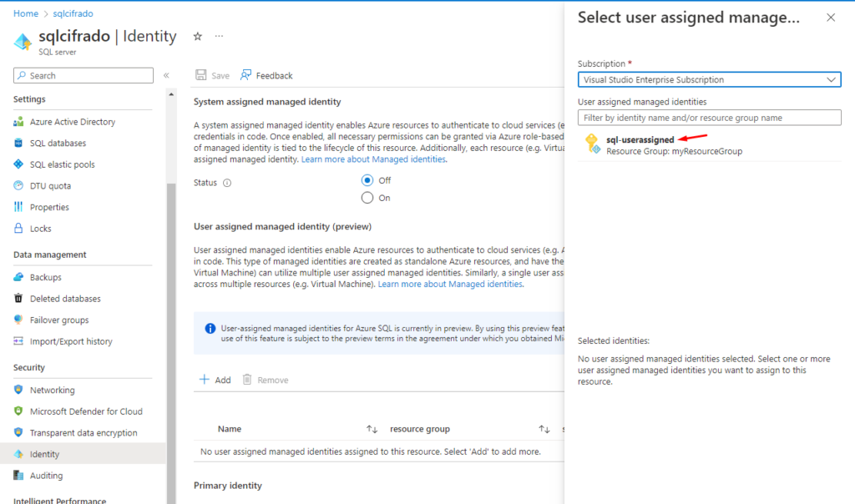Click the DTU quota gauge icon
Viewport: 855px width, 504px height.
point(18,185)
